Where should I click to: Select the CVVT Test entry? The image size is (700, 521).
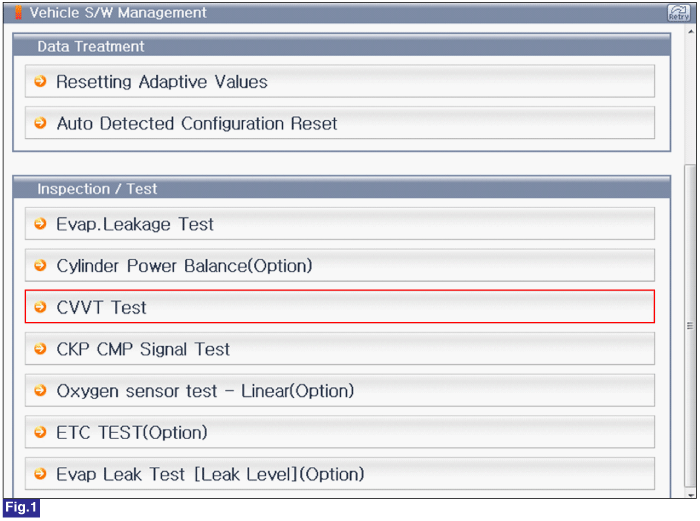[x=340, y=307]
